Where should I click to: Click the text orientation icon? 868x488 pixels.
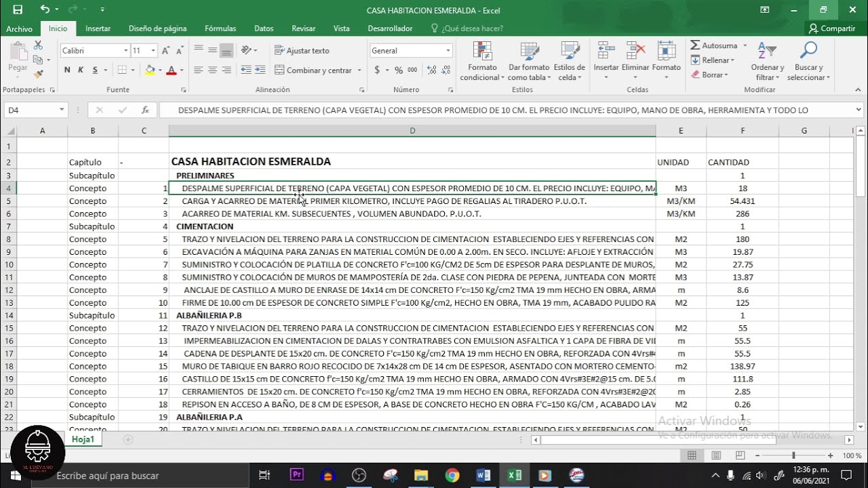tap(246, 50)
